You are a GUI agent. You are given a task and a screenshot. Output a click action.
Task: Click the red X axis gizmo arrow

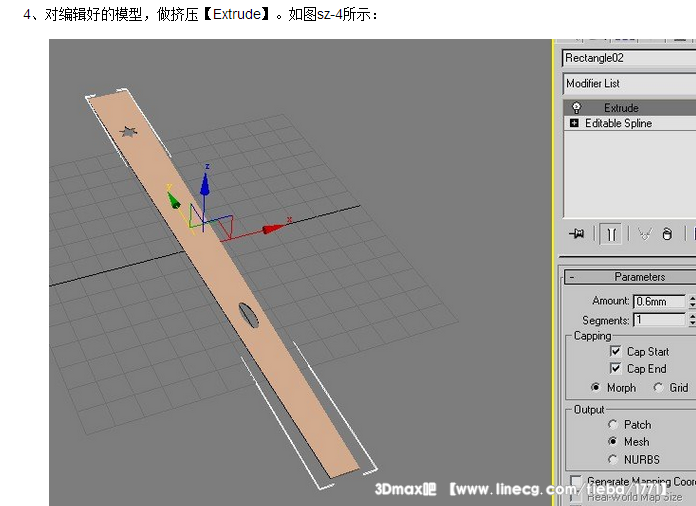(273, 229)
